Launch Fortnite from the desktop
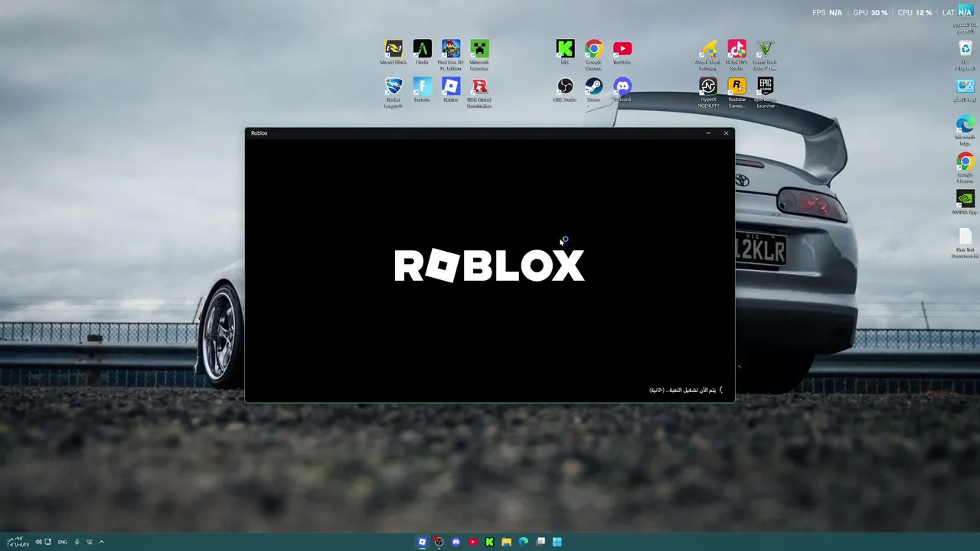Viewport: 980px width, 551px height. (422, 90)
